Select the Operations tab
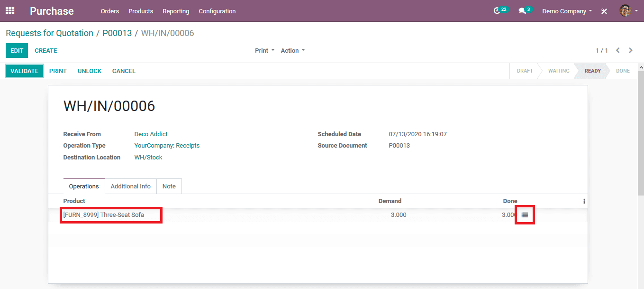Viewport: 644px width, 289px height. [x=84, y=186]
